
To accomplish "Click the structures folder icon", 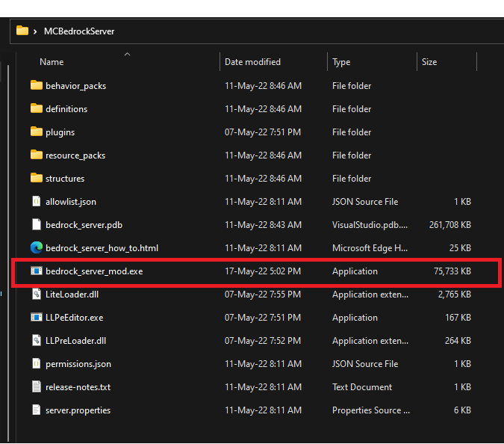I will click(37, 178).
